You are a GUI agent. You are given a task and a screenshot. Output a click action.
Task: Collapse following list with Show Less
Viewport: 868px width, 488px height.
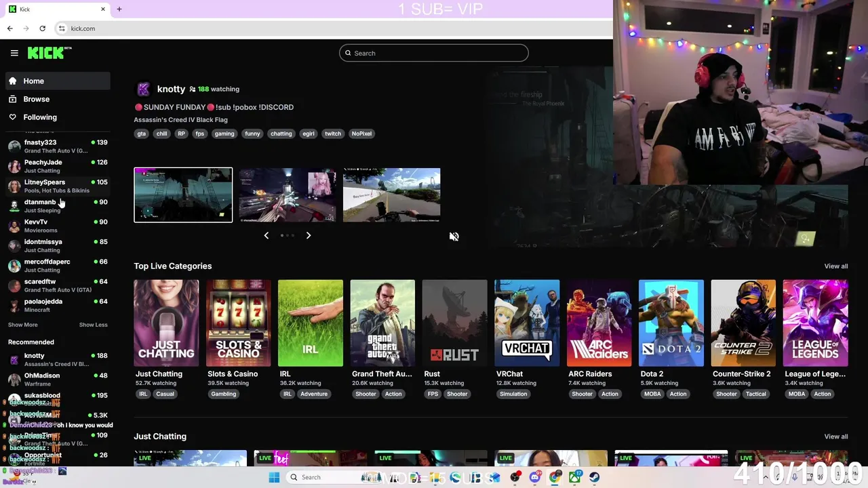pos(93,325)
